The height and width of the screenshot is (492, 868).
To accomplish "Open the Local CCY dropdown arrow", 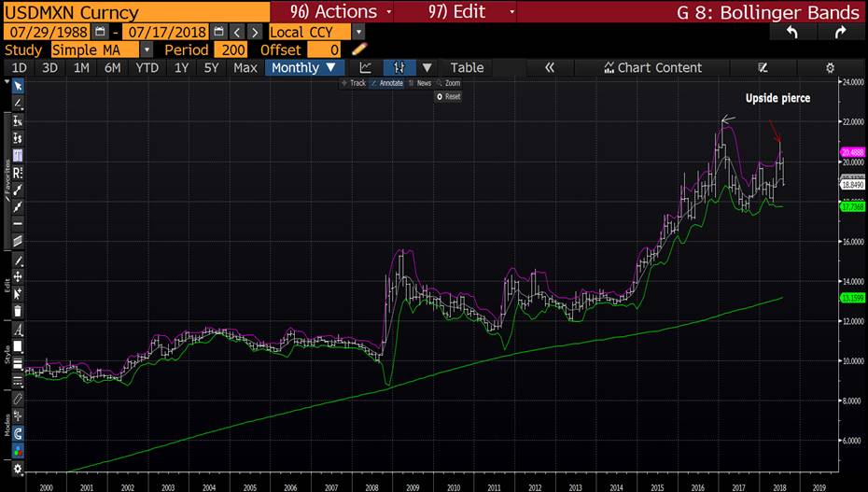I will click(x=358, y=32).
